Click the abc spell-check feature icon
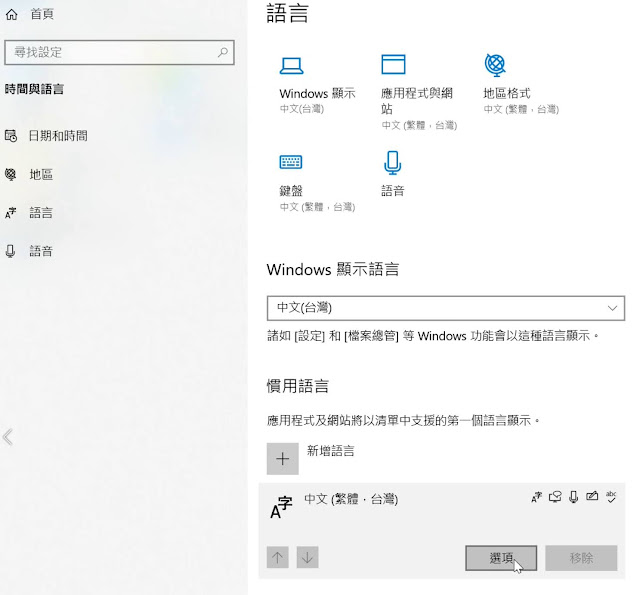Viewport: 640px width, 595px height. coord(611,497)
